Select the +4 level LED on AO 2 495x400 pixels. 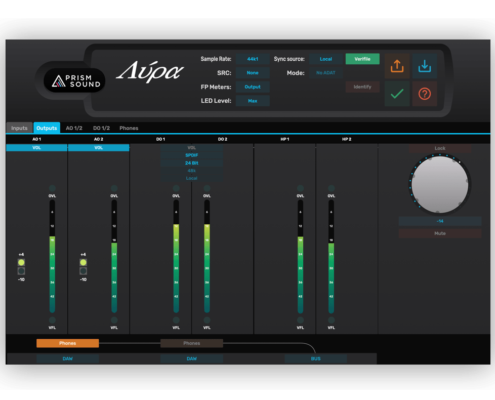click(x=83, y=263)
